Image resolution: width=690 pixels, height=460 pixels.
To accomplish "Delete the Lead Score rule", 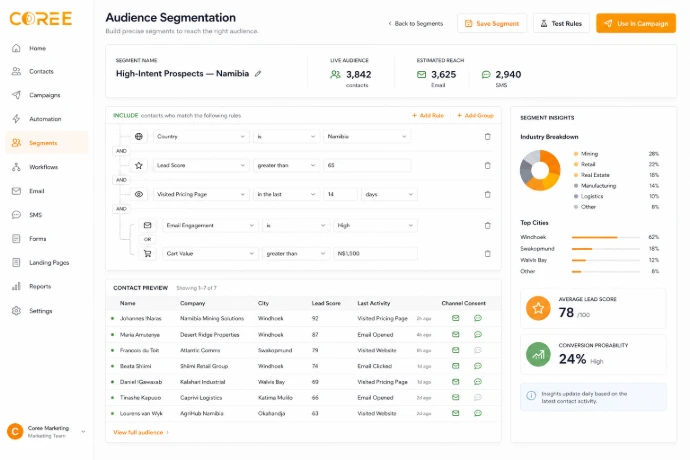I will point(487,166).
